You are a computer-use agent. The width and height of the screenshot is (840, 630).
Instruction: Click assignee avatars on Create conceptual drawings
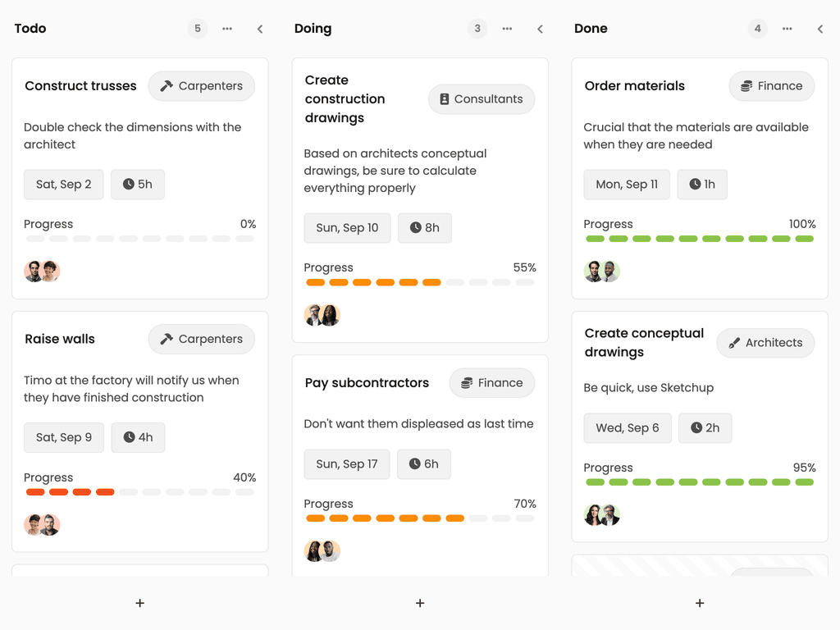click(601, 515)
